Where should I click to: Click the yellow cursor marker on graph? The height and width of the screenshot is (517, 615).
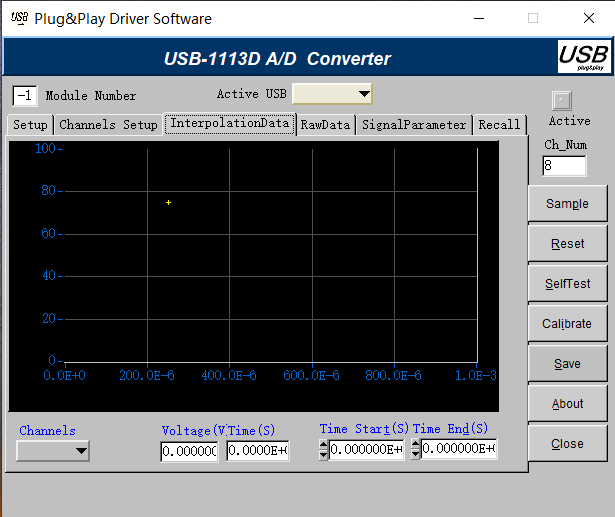(x=168, y=202)
